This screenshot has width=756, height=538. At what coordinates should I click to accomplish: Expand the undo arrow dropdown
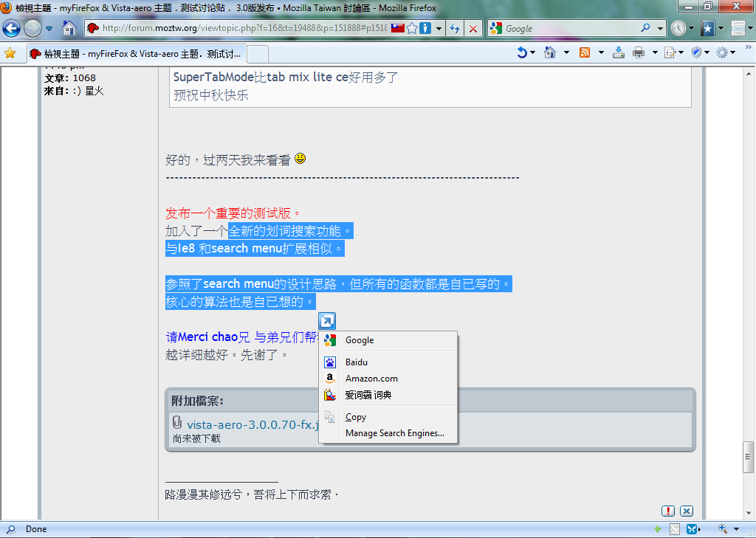(x=532, y=52)
